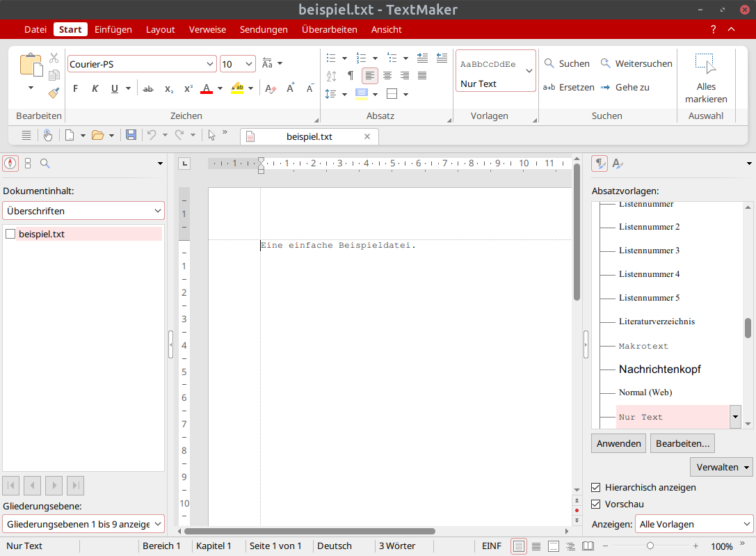
Task: Increase paragraph indent icon
Action: coord(422,58)
